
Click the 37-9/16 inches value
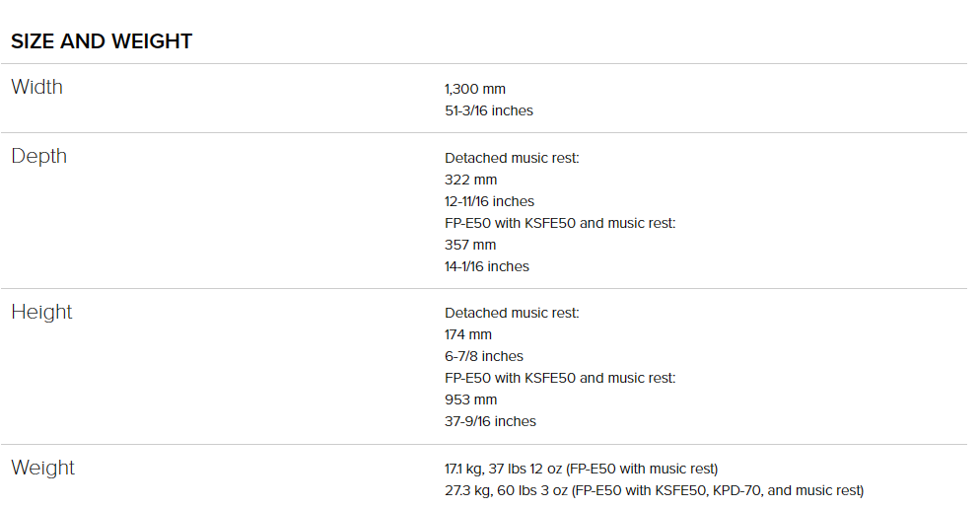click(x=491, y=421)
